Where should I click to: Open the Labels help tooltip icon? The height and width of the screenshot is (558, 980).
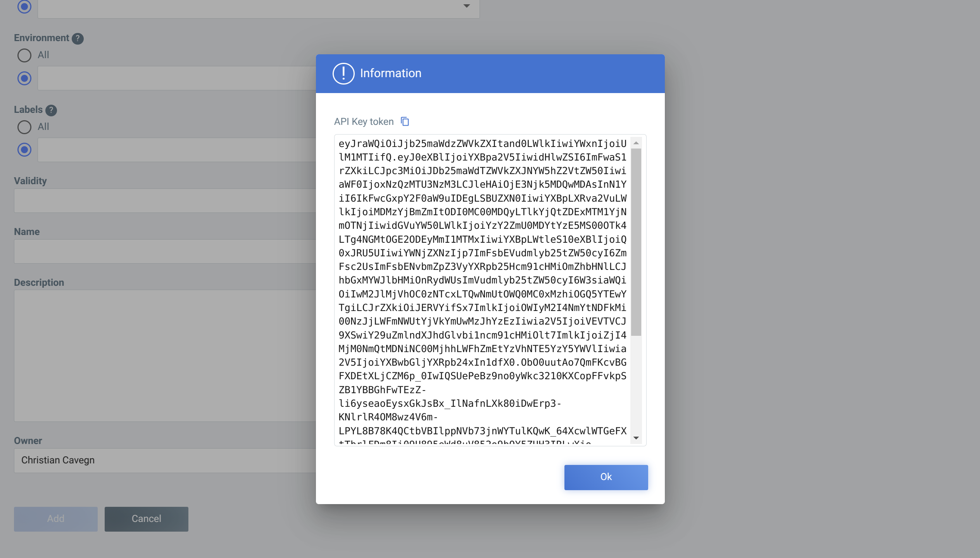(x=52, y=110)
